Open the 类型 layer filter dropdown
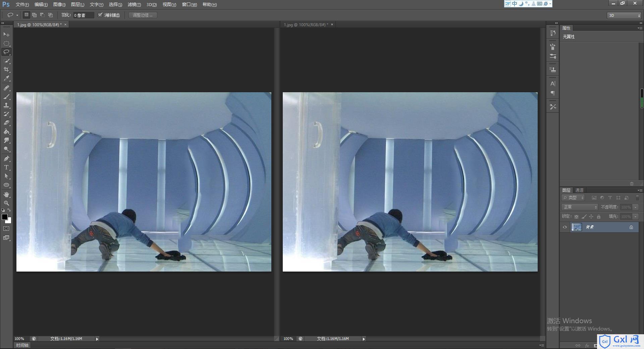 (x=573, y=198)
